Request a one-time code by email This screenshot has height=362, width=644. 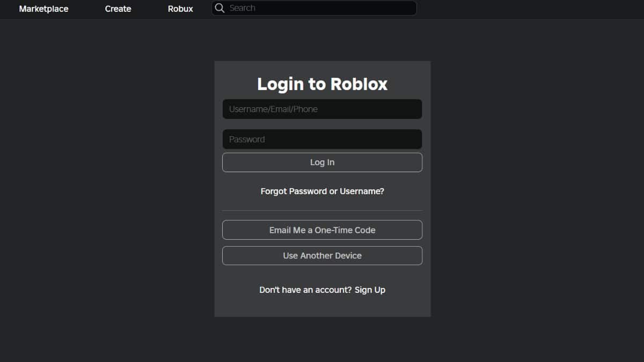322,230
